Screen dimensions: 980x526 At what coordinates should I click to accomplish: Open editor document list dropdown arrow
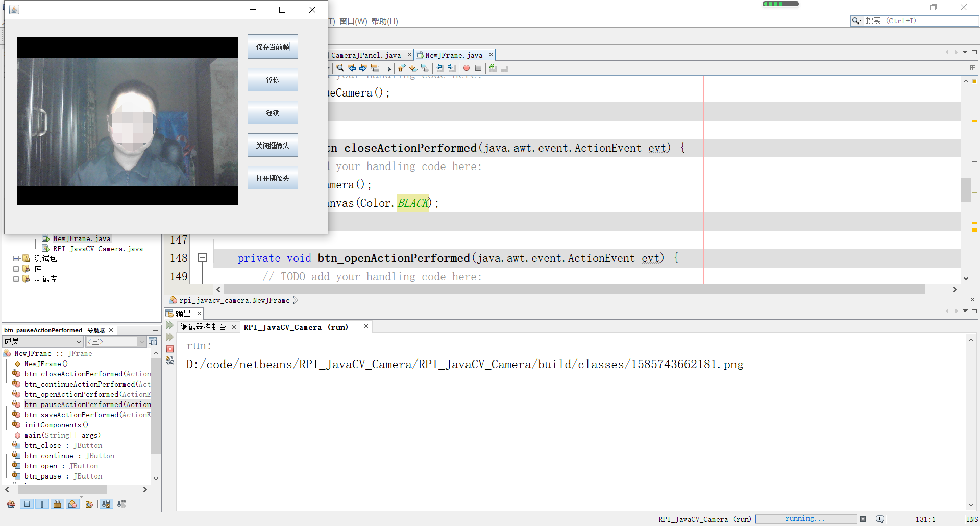click(965, 52)
